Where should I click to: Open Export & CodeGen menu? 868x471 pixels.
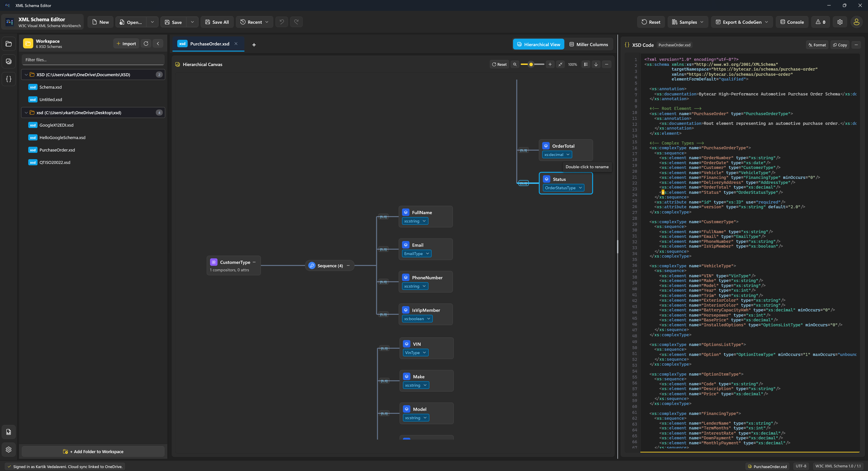coord(742,22)
